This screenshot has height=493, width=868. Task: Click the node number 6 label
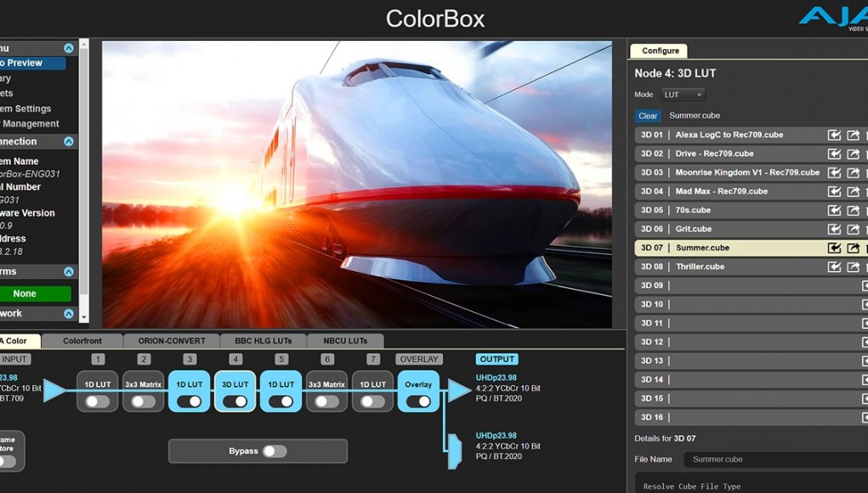pos(327,359)
